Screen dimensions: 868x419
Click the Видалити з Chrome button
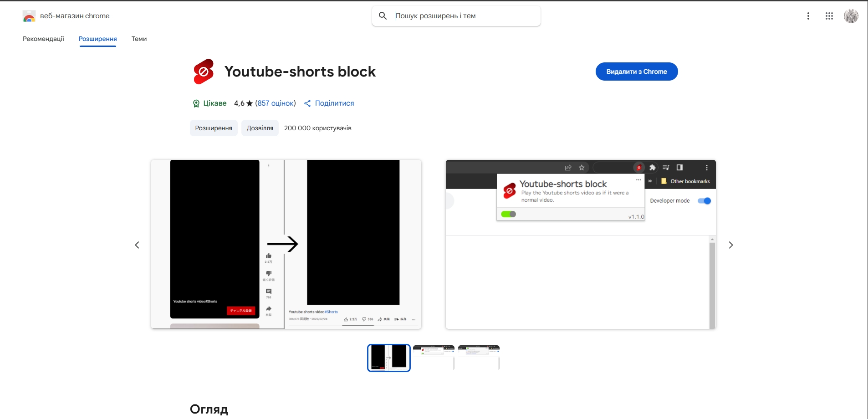[637, 72]
